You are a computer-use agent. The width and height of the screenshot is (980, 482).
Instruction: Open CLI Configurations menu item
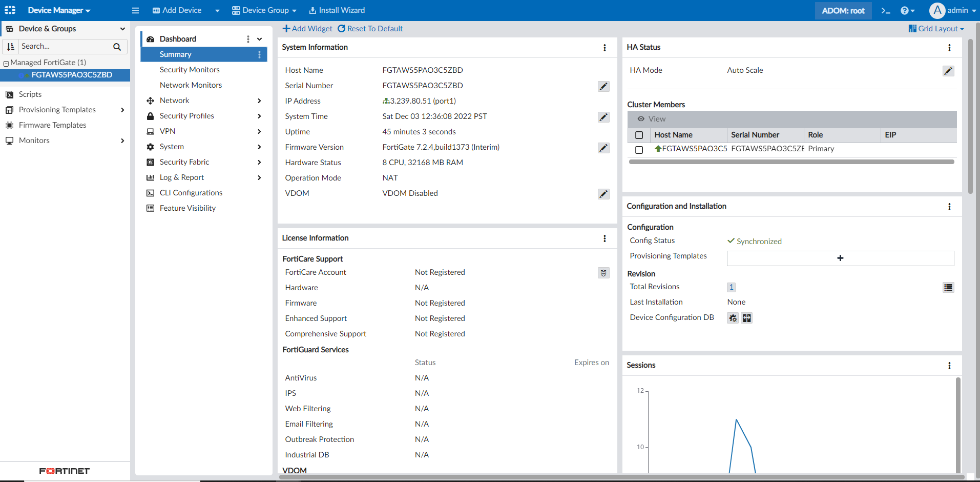pos(191,193)
